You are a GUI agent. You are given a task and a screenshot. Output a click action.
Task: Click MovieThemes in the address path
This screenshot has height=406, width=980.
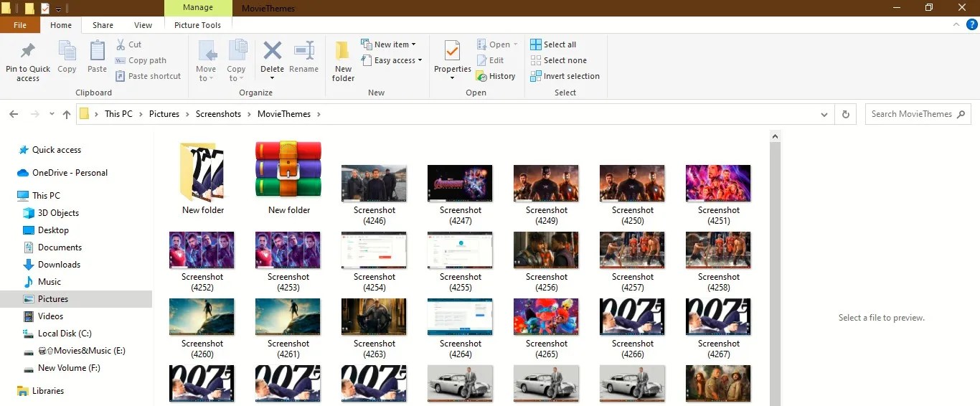[x=284, y=114]
